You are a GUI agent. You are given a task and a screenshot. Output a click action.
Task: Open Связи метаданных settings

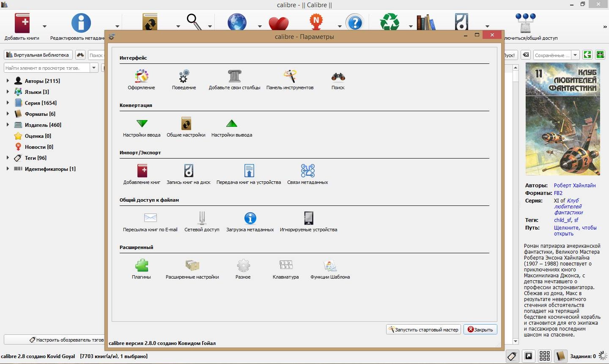pyautogui.click(x=308, y=175)
